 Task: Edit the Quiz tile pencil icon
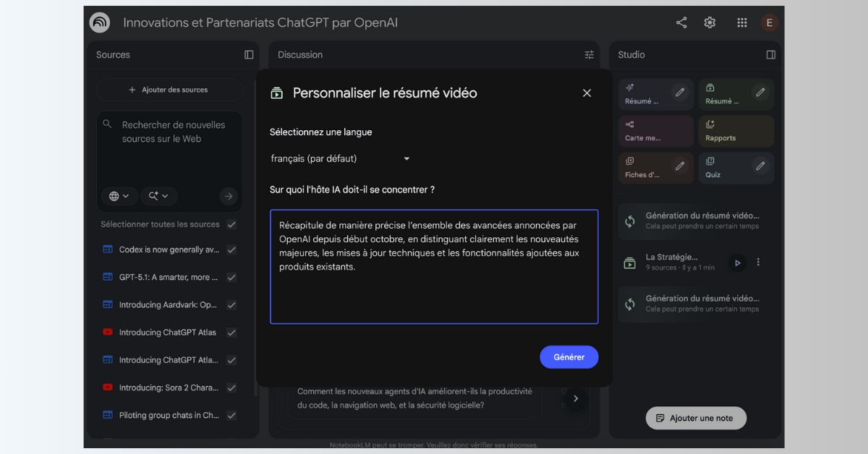(x=759, y=166)
